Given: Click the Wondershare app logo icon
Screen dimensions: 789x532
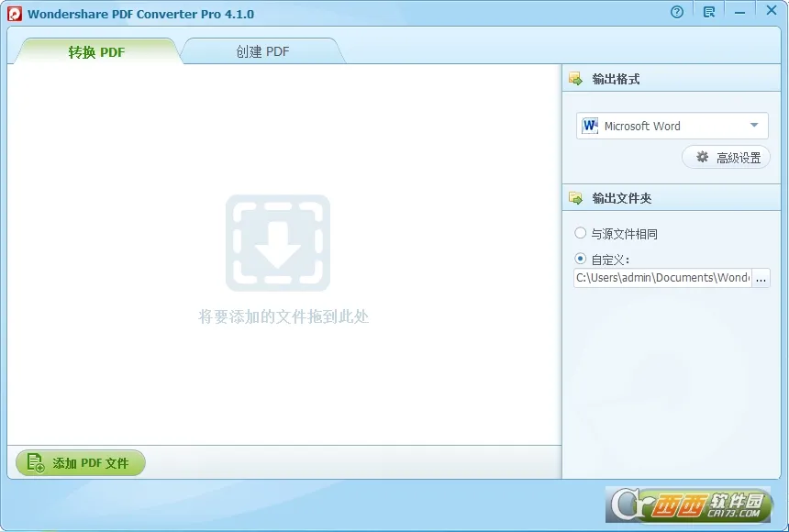Looking at the screenshot, I should click(x=15, y=14).
